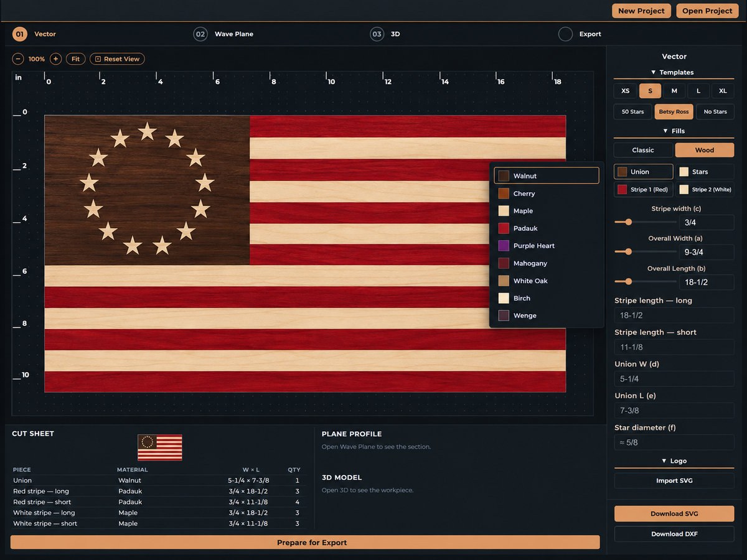Image resolution: width=747 pixels, height=560 pixels.
Task: Click the Overall Length 18-1/2 field
Action: click(x=707, y=282)
